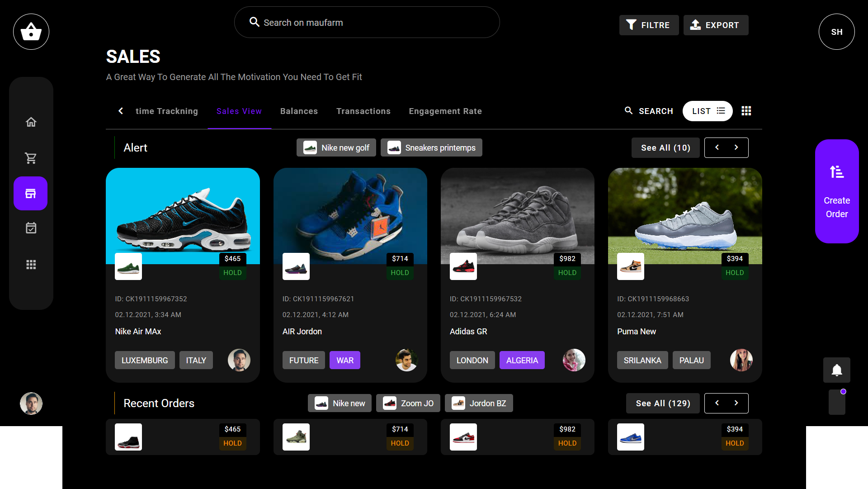The width and height of the screenshot is (868, 489).
Task: Switch to grid view icon
Action: click(x=746, y=111)
